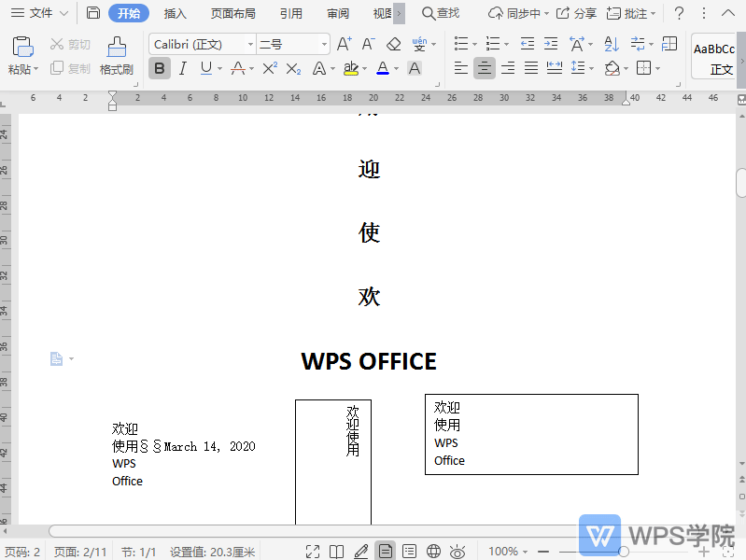Align text to the right
The height and width of the screenshot is (560, 746).
[x=508, y=68]
